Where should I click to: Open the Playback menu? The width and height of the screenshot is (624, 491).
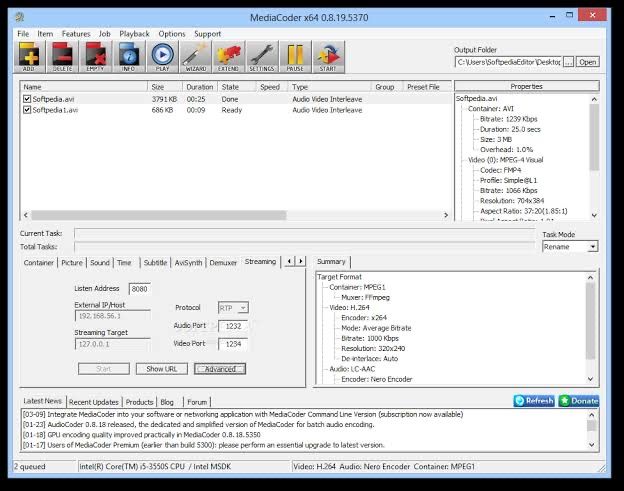(134, 34)
